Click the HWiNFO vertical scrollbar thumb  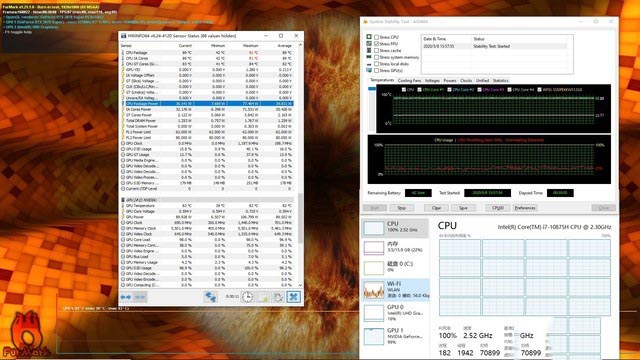(x=300, y=218)
